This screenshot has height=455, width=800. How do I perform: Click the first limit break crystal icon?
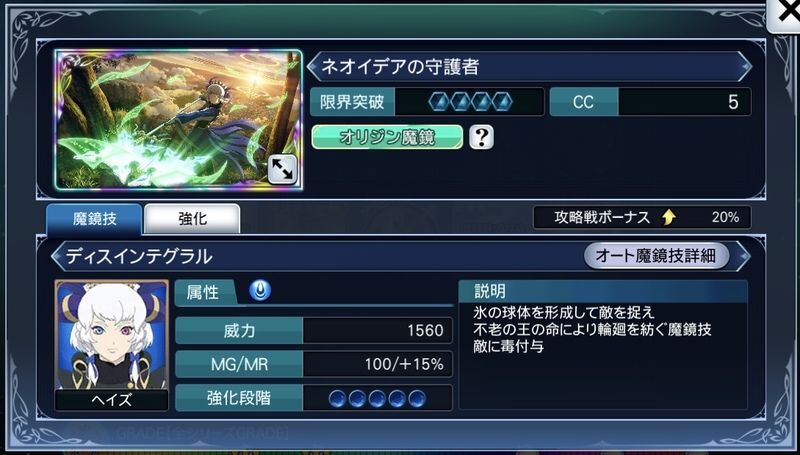click(x=439, y=102)
